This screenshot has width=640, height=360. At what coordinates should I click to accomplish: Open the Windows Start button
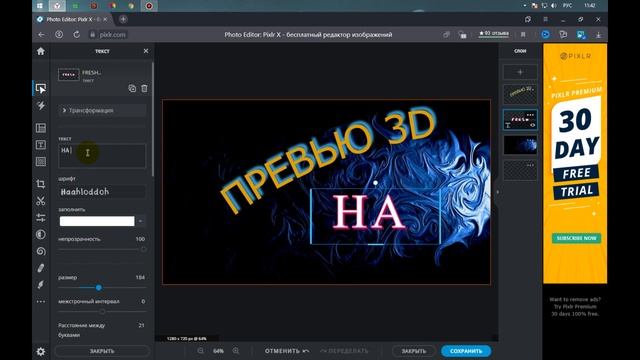coord(40,6)
